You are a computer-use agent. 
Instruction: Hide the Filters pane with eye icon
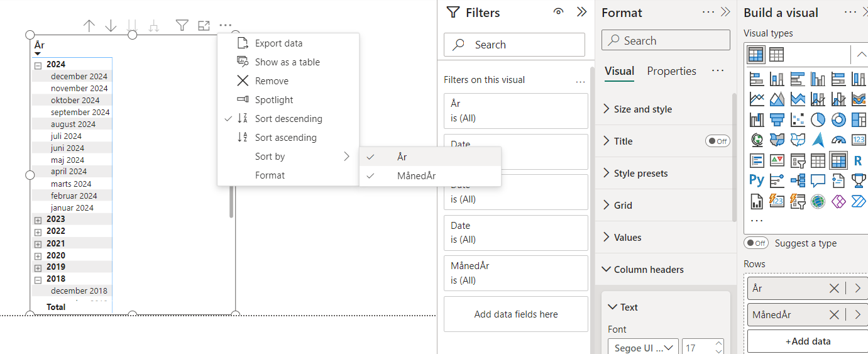click(x=558, y=12)
